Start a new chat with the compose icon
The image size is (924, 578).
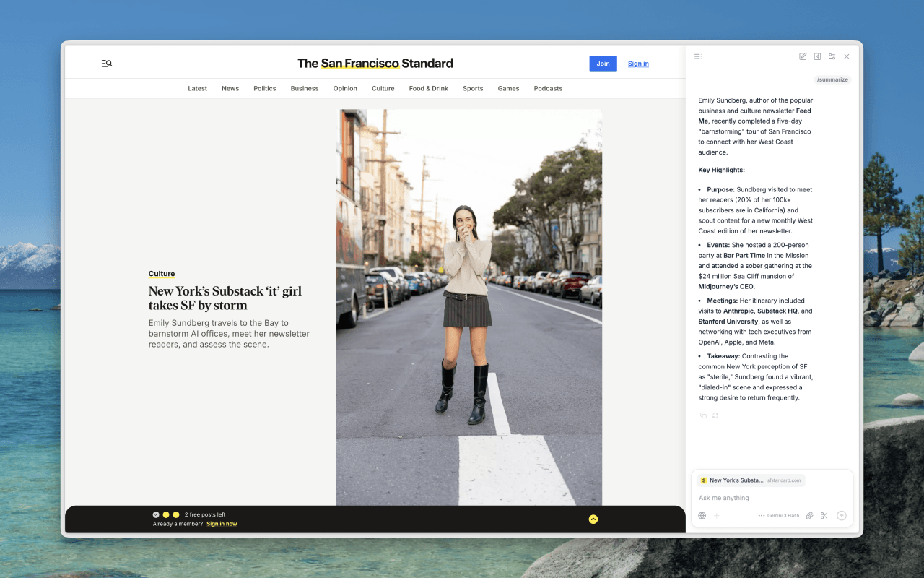click(x=803, y=56)
